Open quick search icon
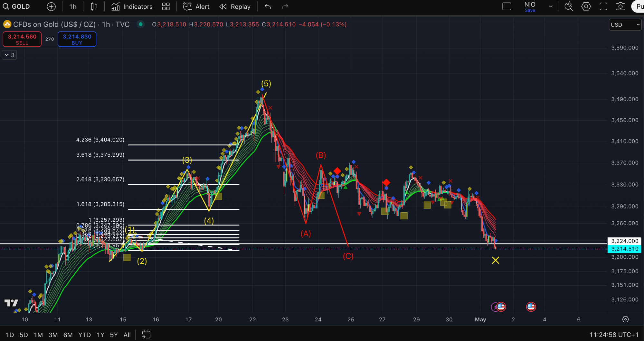The image size is (644, 341). [x=569, y=6]
